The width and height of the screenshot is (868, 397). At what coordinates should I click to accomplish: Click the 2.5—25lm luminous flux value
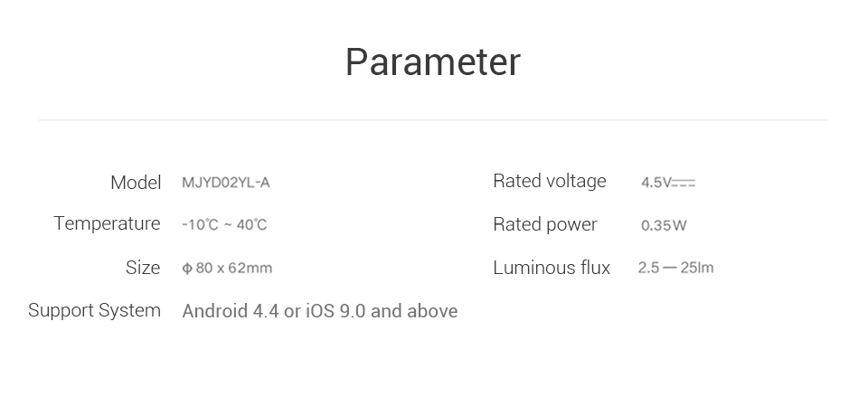(x=675, y=268)
